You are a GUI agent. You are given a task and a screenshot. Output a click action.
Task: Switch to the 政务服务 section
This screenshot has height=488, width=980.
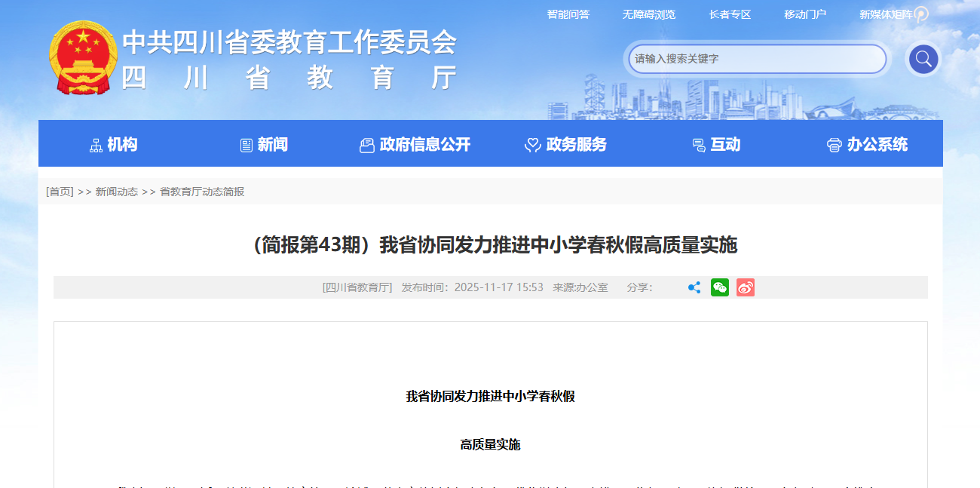pyautogui.click(x=577, y=144)
